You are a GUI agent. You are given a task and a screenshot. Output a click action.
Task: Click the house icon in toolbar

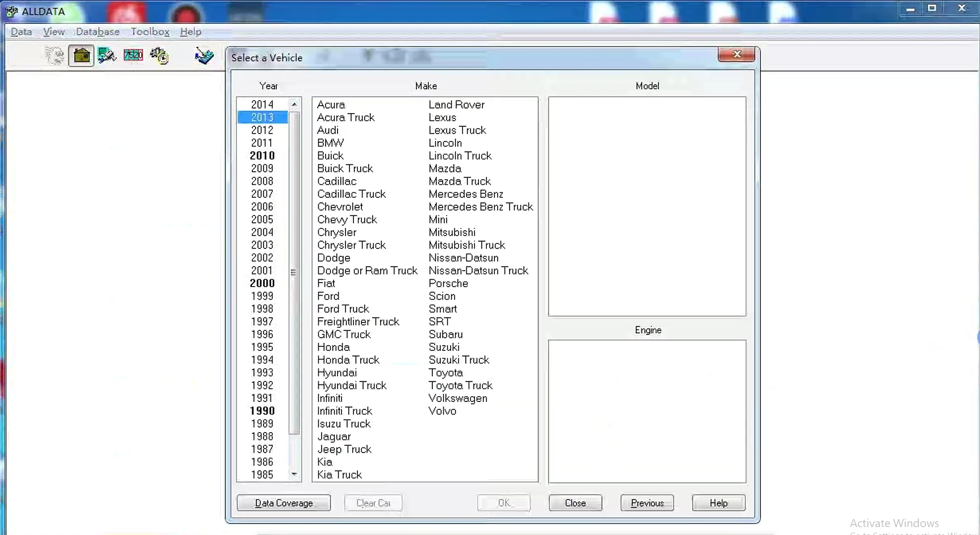coord(81,56)
